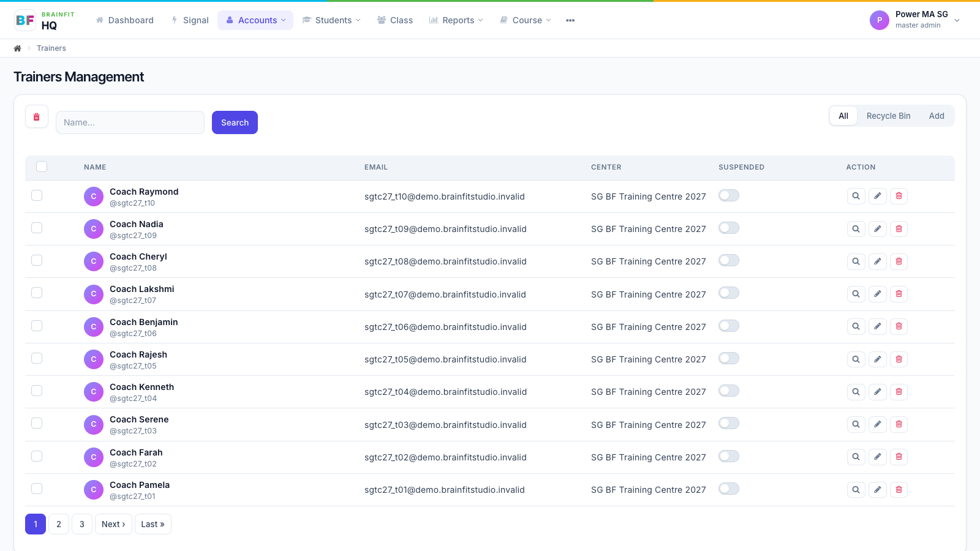Viewport: 980px width, 551px height.
Task: Expand the Accounts dropdown menu
Action: click(255, 20)
